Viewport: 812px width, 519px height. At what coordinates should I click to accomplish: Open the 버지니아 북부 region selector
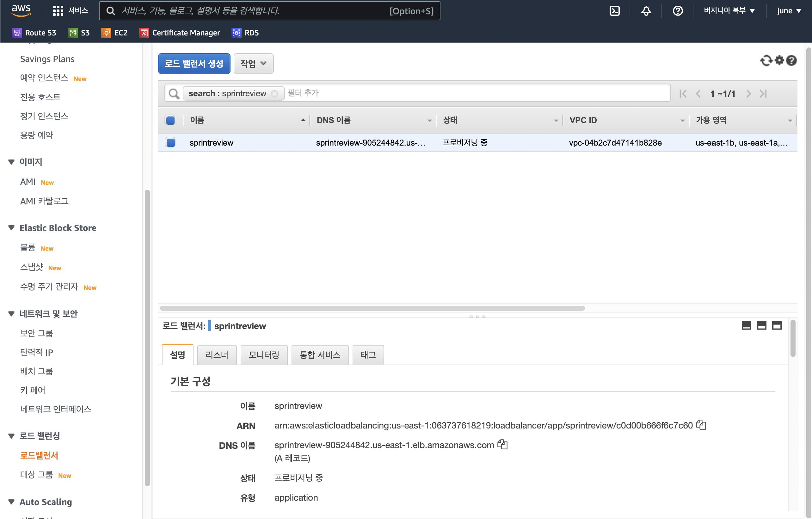[729, 11]
